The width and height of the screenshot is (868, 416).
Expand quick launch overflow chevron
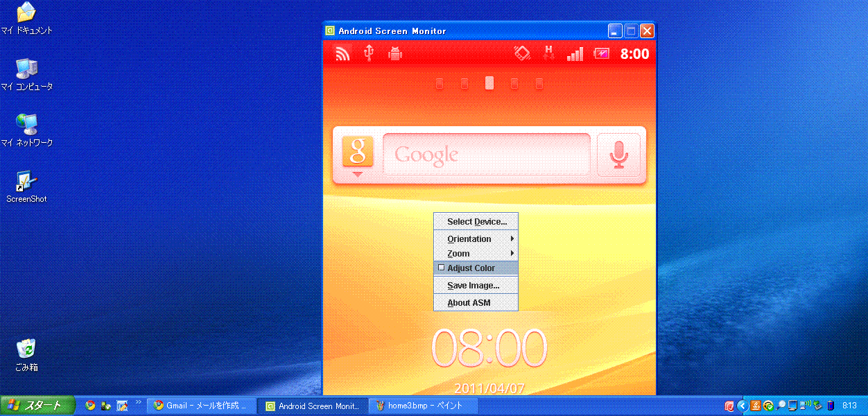click(139, 402)
